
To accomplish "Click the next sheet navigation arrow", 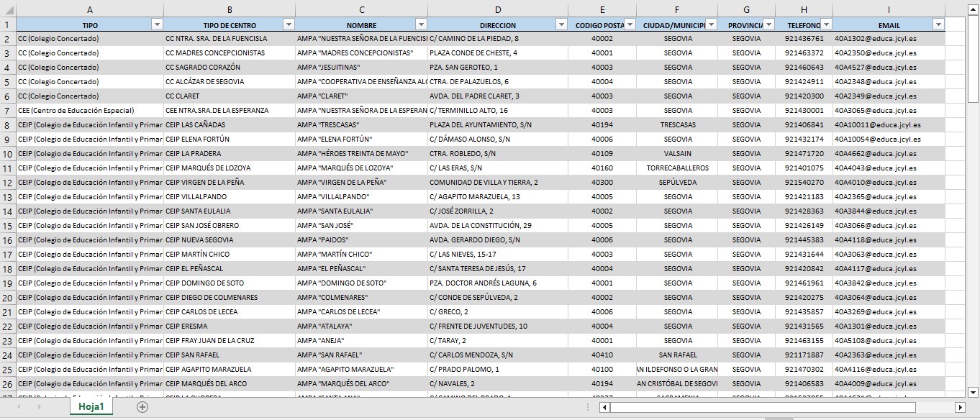I will coord(38,407).
